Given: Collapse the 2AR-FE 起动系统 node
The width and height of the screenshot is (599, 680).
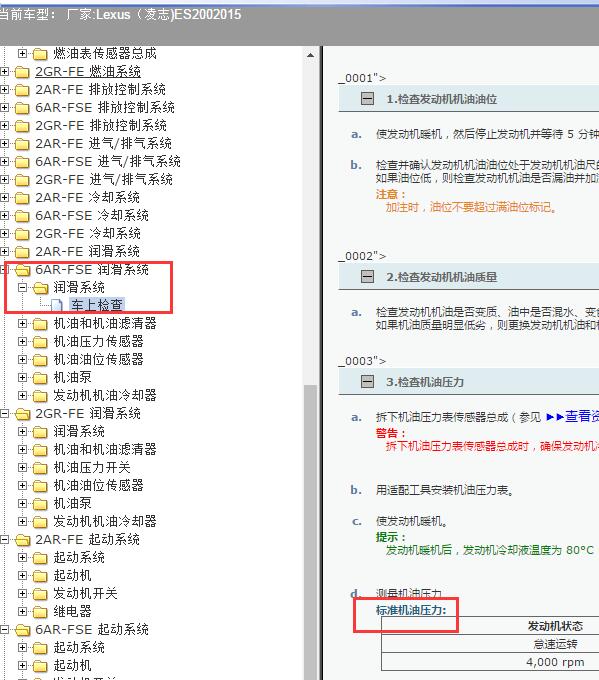Looking at the screenshot, I should click(x=4, y=539).
